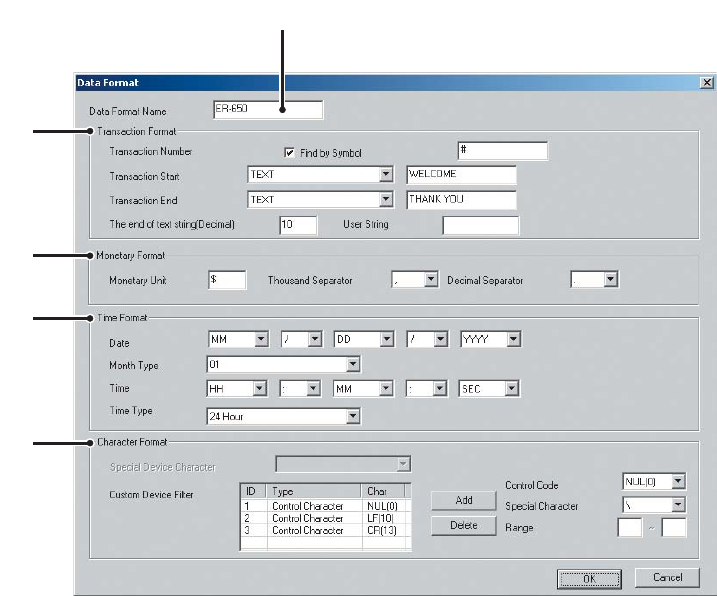This screenshot has height=596, width=717.
Task: Open the Transaction Start type dropdown
Action: click(x=320, y=174)
